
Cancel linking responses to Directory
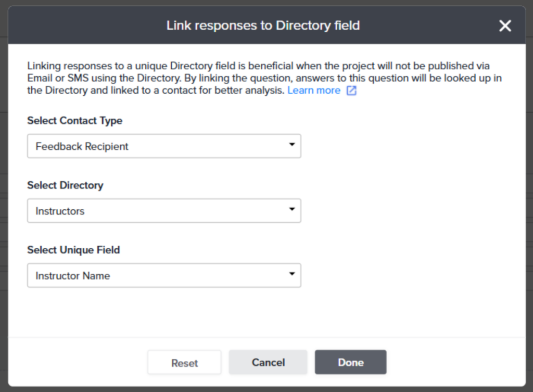tap(268, 362)
